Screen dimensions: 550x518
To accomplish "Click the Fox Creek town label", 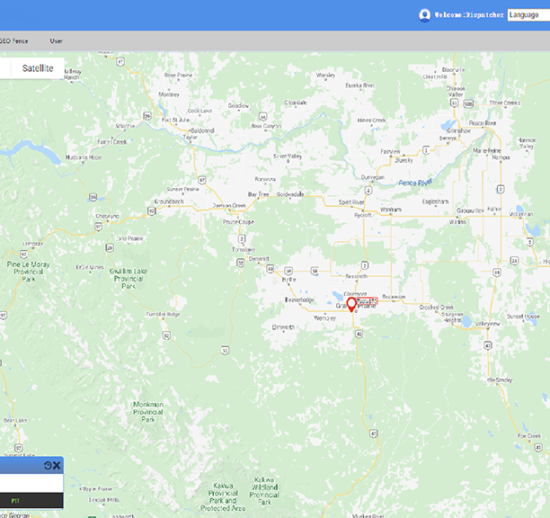I will (x=529, y=436).
